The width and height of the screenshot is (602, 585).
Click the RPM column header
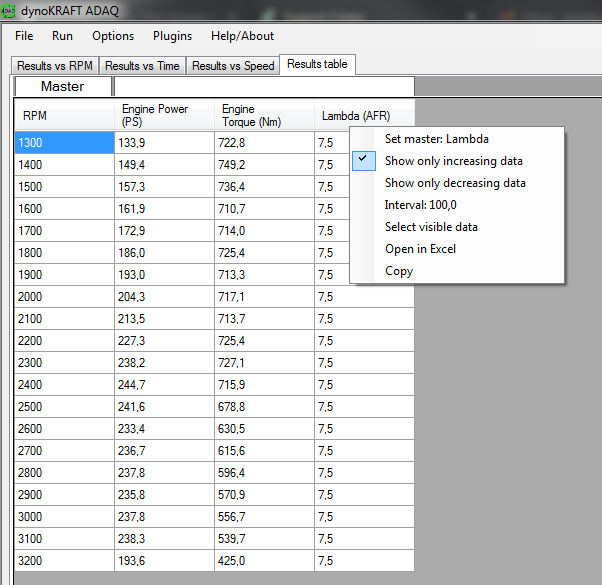click(64, 115)
